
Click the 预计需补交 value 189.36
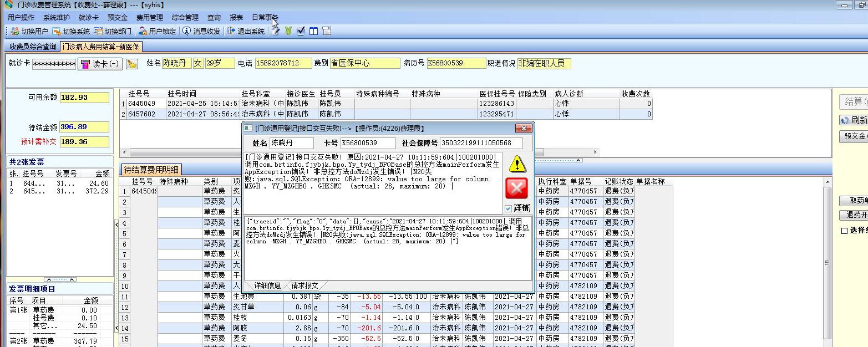click(84, 142)
